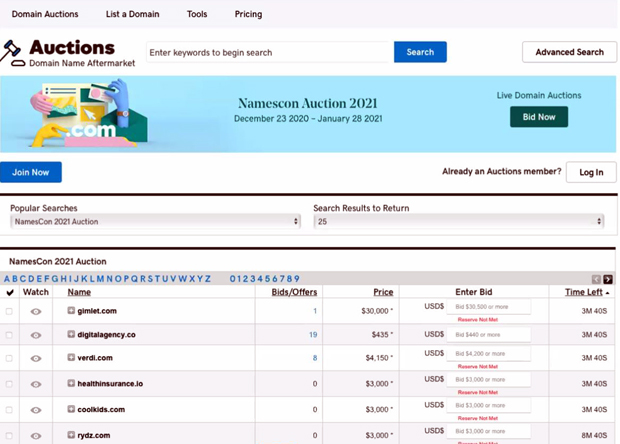
Task: Click bid input field for gimlet.com
Action: tap(489, 307)
